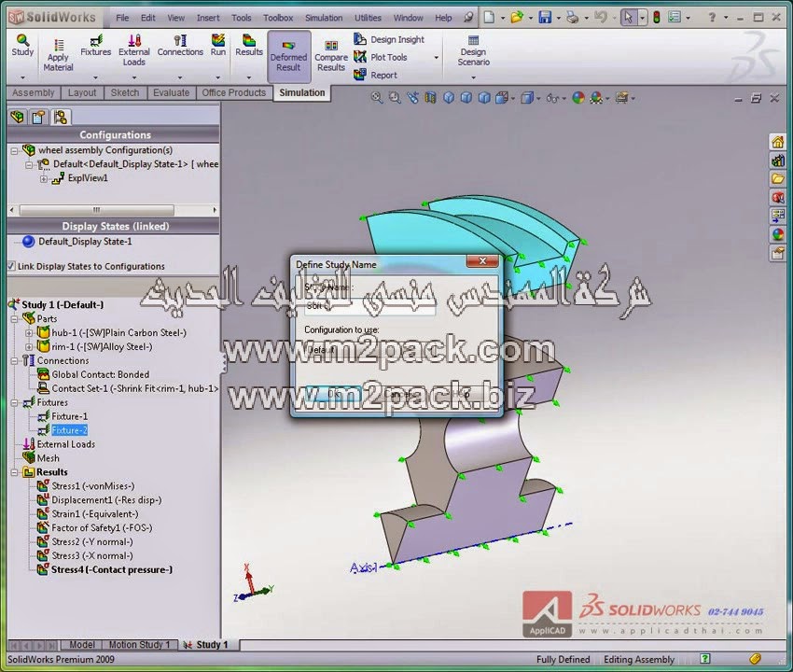This screenshot has height=672, width=793.
Task: Collapse the Results folder
Action: click(14, 472)
